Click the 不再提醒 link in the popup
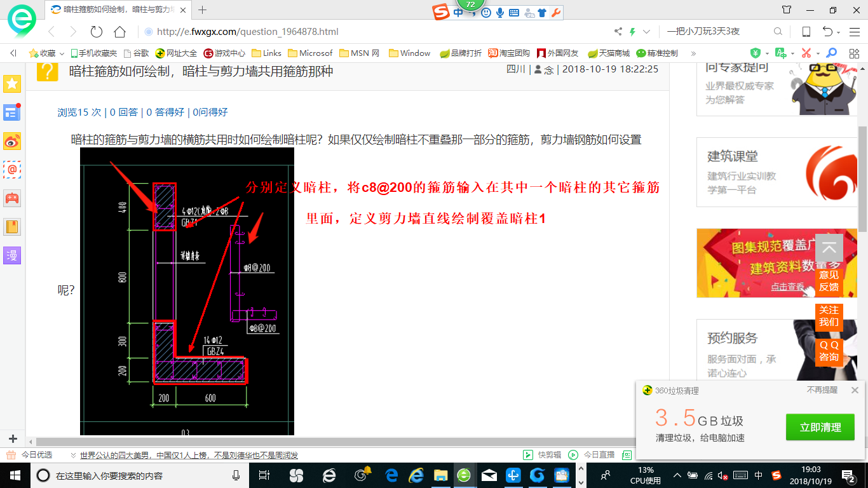 (822, 390)
